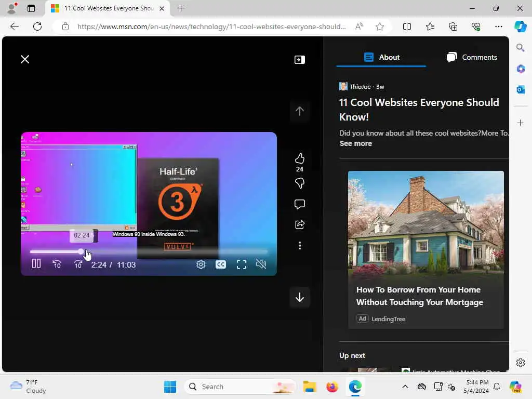Open Tab actions menu
This screenshot has width=532, height=399.
[31, 8]
